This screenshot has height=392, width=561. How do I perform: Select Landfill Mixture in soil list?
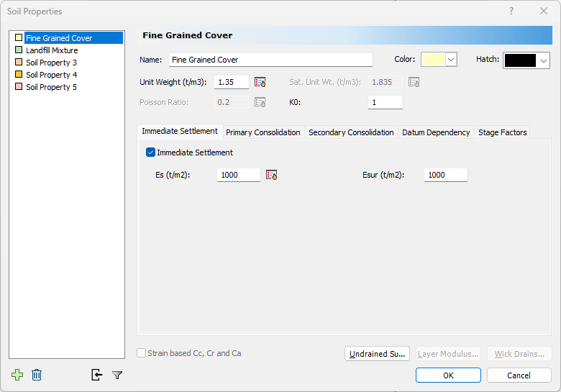[52, 50]
